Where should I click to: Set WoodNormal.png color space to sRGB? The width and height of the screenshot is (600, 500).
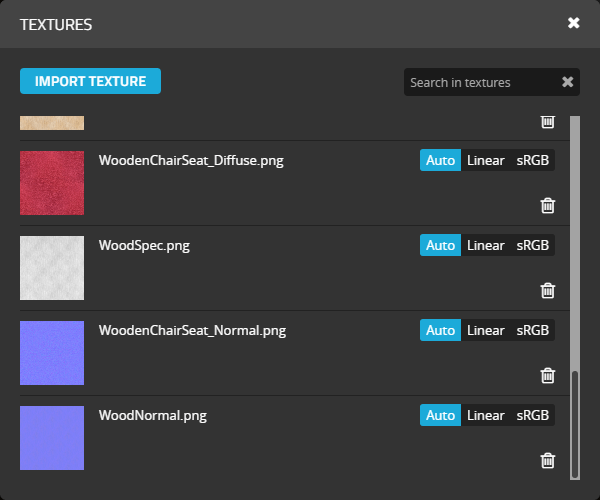(x=533, y=416)
